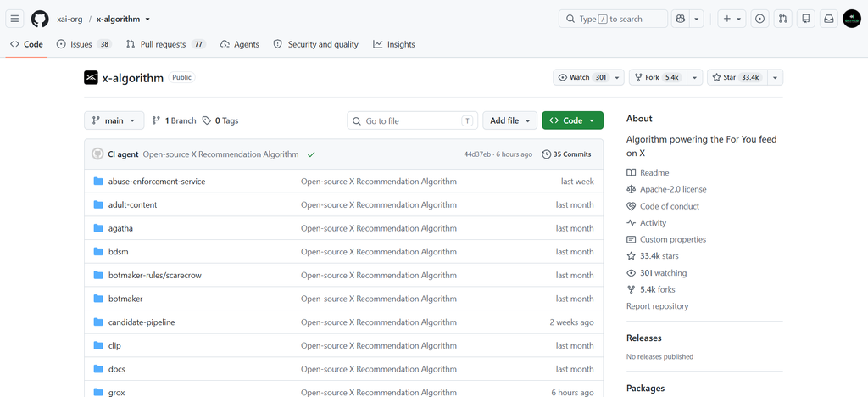Click the Report repository link
The height and width of the screenshot is (397, 868).
pos(658,306)
